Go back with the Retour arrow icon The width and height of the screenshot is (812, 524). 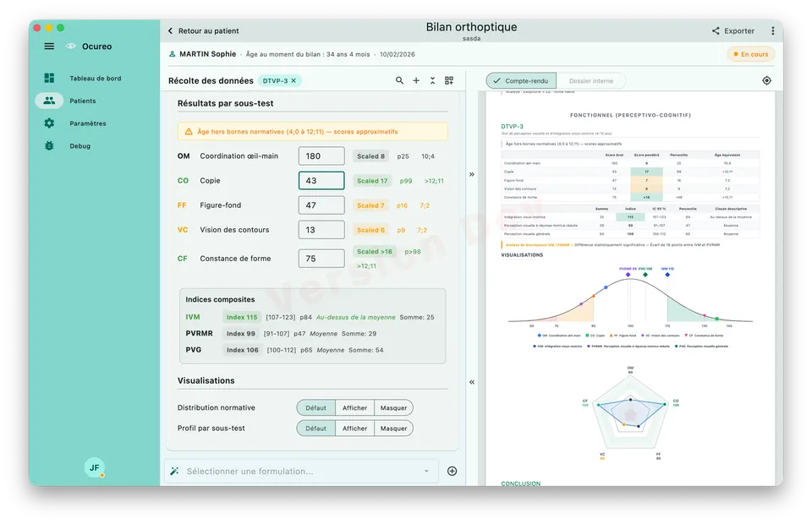coord(170,30)
